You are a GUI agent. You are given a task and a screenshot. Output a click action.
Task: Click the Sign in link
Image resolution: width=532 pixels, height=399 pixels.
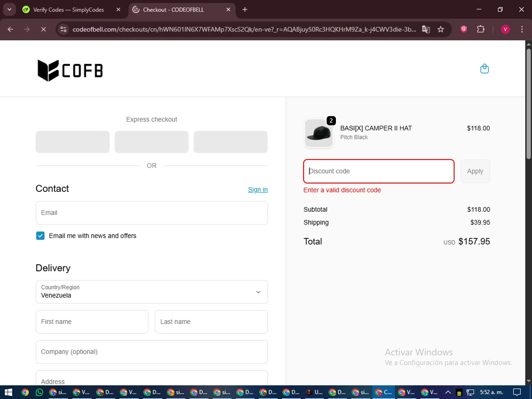[258, 190]
